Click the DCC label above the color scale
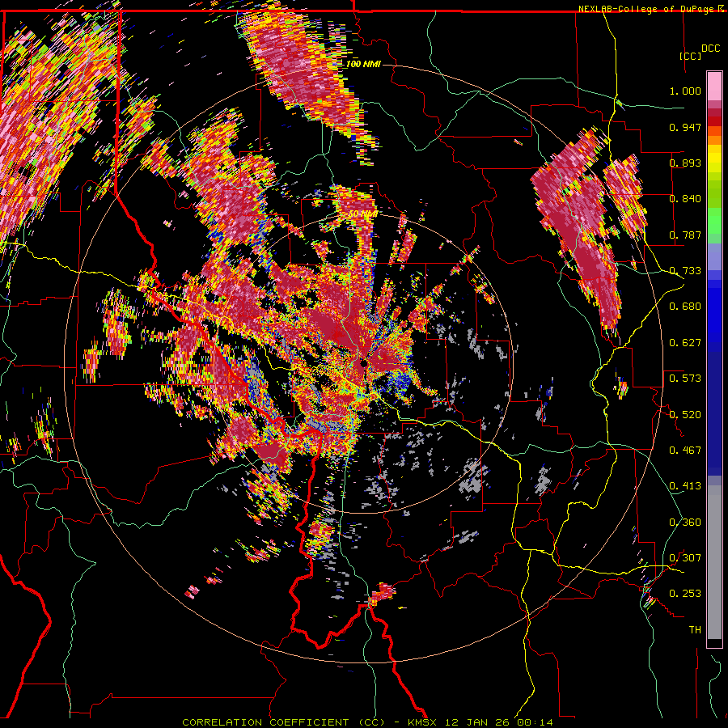This screenshot has width=728, height=728. 710,49
